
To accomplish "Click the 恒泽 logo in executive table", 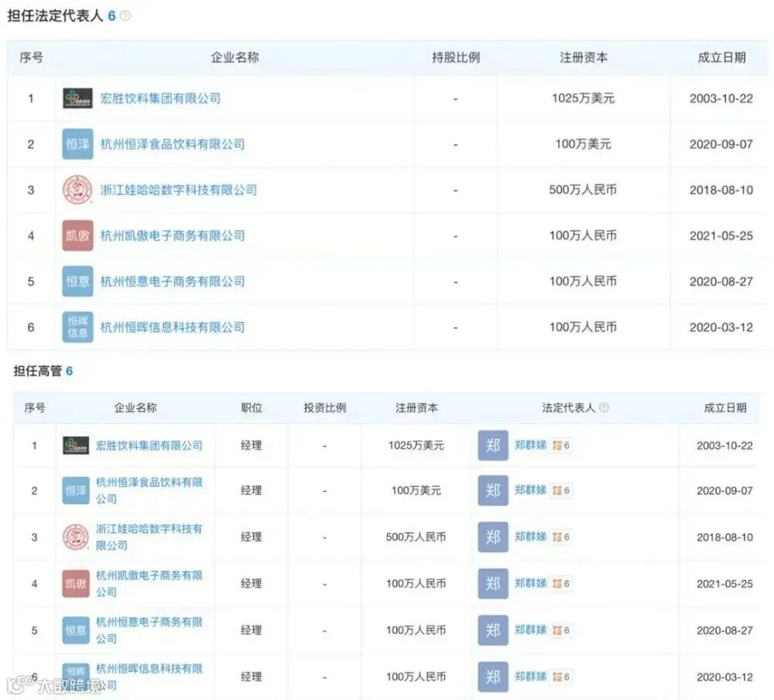I will coord(76,490).
